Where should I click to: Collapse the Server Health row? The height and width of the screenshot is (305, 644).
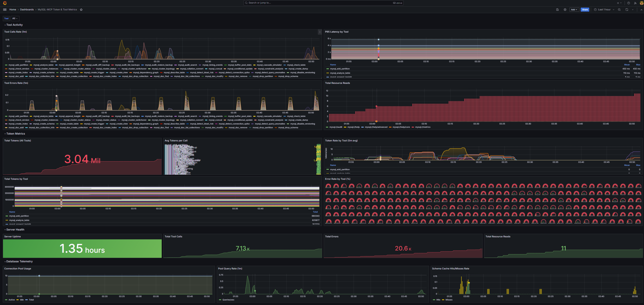[x=14, y=230]
